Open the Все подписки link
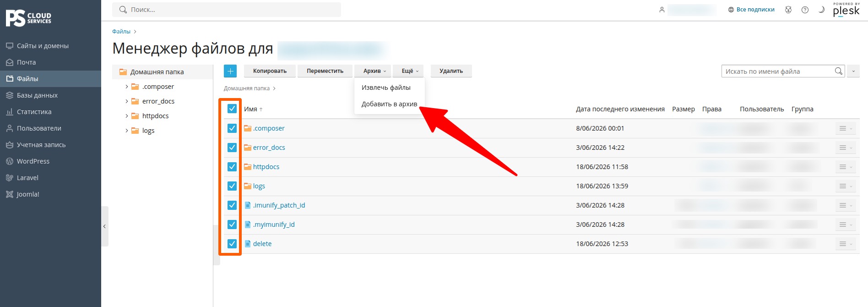Viewport: 868px width, 307px height. [x=751, y=10]
